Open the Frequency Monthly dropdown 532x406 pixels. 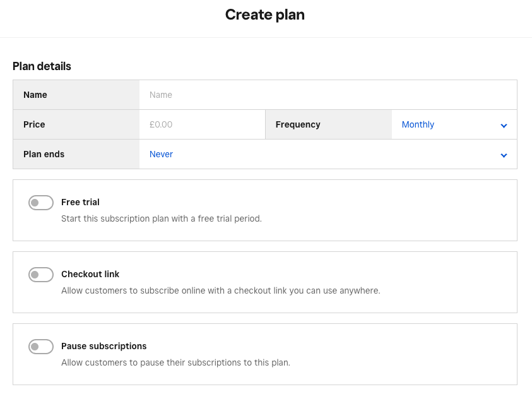(454, 124)
